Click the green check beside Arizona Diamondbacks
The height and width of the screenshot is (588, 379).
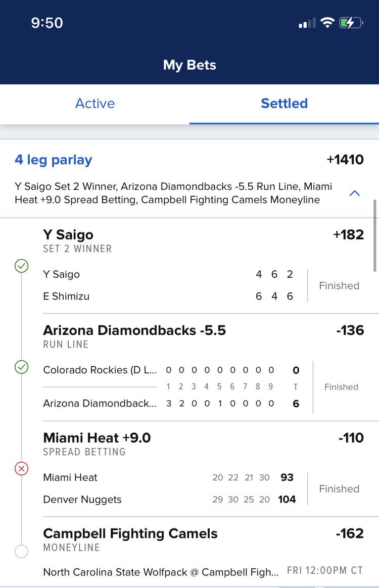point(21,367)
